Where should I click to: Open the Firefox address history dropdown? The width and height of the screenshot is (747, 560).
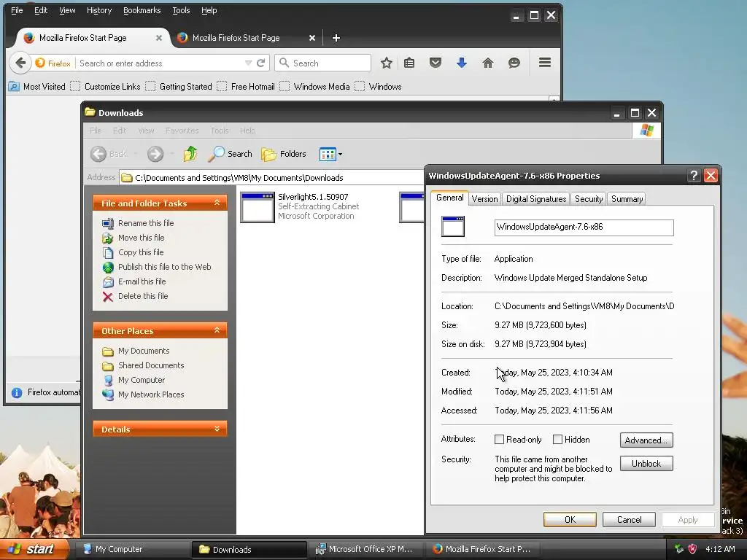pos(248,63)
